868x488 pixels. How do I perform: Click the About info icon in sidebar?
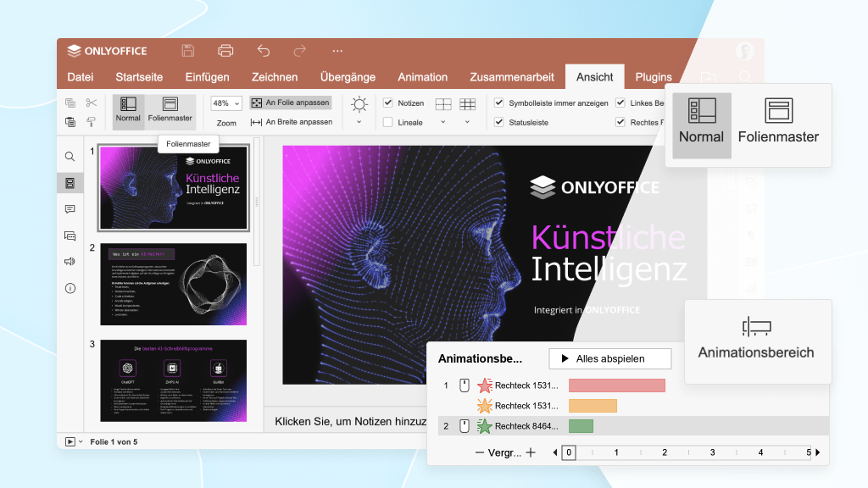[x=70, y=288]
